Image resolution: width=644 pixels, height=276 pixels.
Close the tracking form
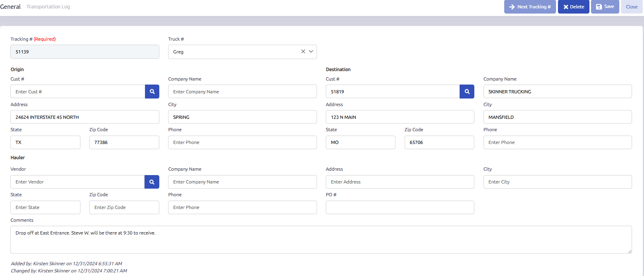632,7
